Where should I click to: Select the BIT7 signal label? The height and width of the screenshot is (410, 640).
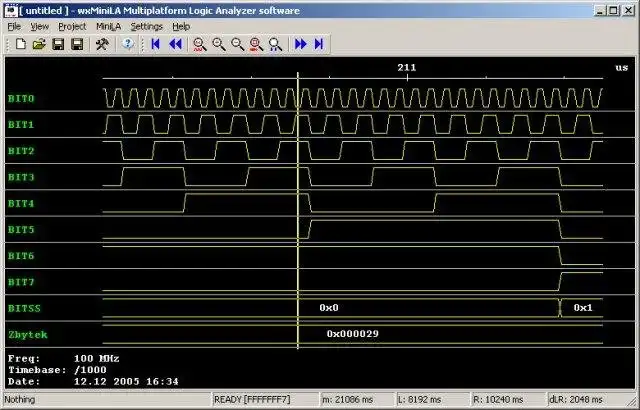(x=21, y=282)
